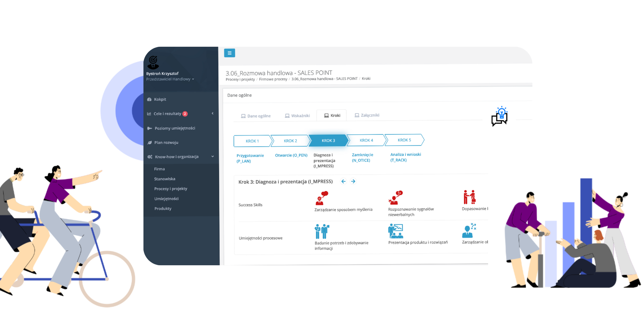Select the KROK 1 step
This screenshot has width=644, height=312.
click(252, 141)
